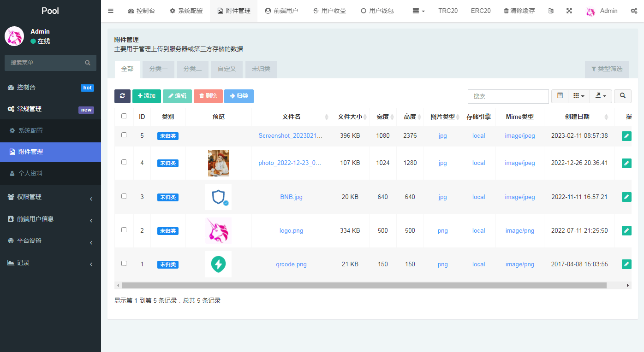Click the fullscreen icon in top bar
The height and width of the screenshot is (352, 644).
coord(569,11)
